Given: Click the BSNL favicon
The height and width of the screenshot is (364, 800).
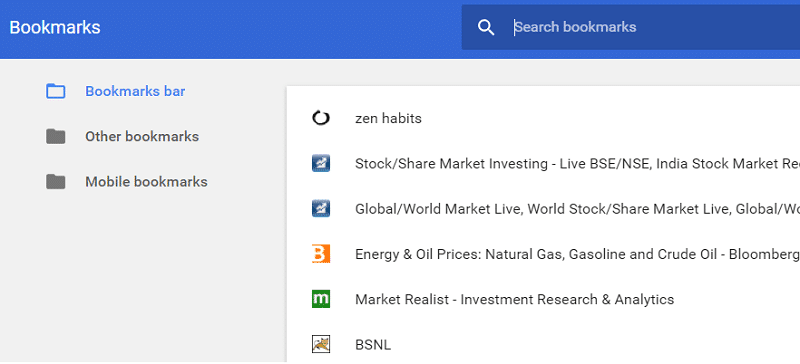Looking at the screenshot, I should 321,345.
